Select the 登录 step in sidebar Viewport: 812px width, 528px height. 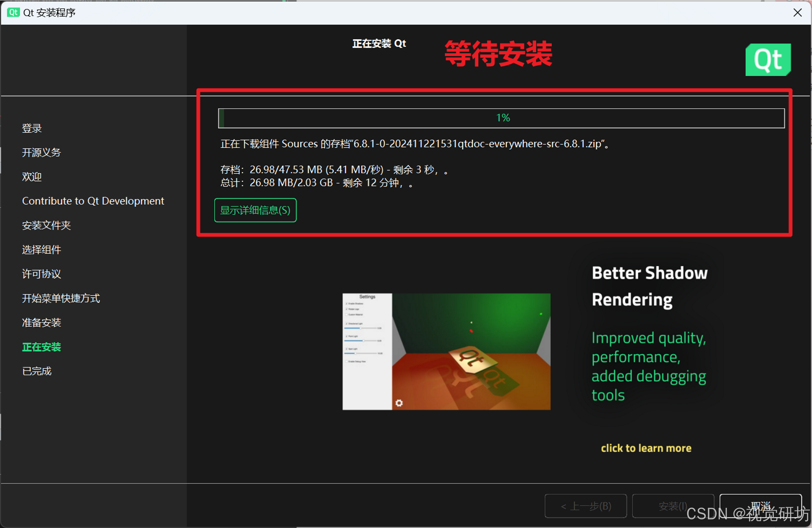coord(32,128)
